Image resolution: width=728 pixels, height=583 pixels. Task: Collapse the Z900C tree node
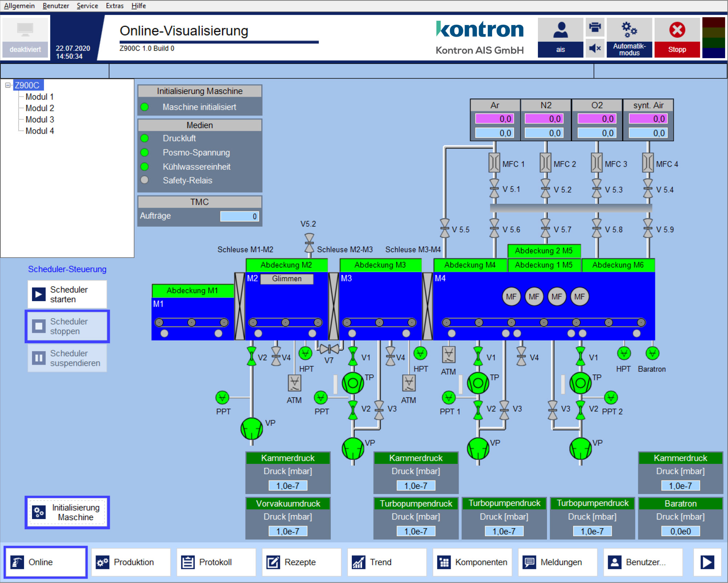pos(7,85)
